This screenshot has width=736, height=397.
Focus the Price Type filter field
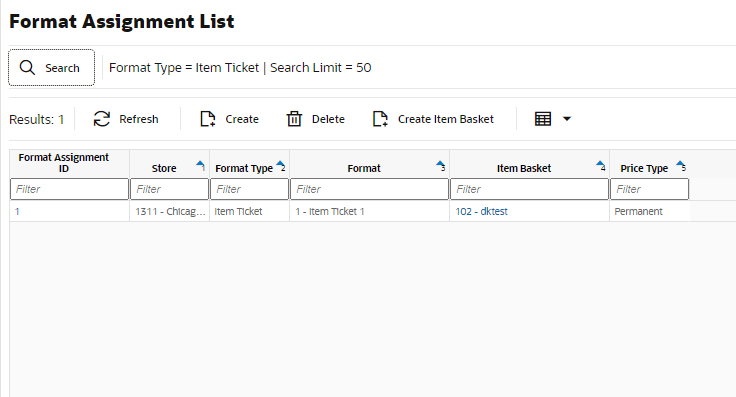(x=649, y=189)
